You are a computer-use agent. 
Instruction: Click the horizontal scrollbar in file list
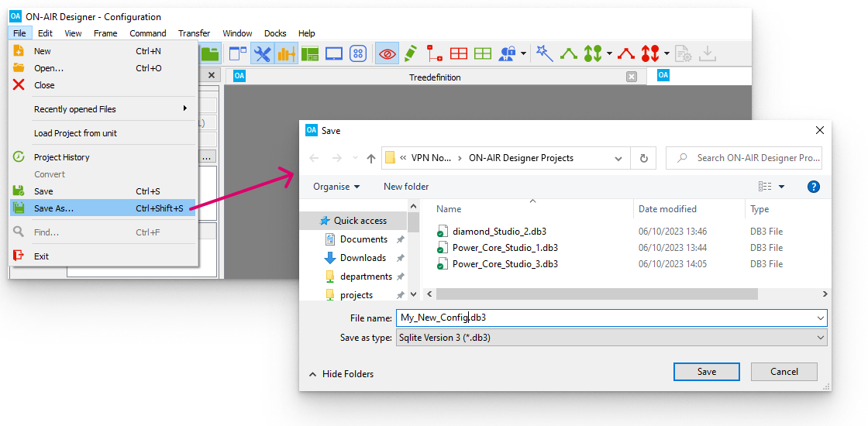coord(597,294)
